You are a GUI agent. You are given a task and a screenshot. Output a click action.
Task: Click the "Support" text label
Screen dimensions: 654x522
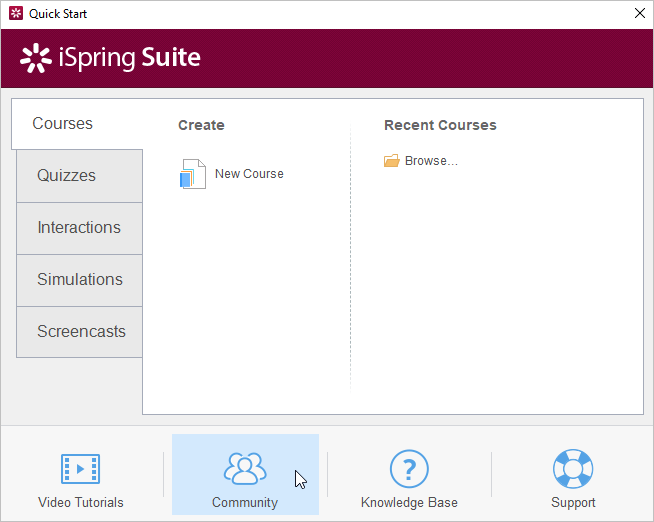[x=573, y=502]
